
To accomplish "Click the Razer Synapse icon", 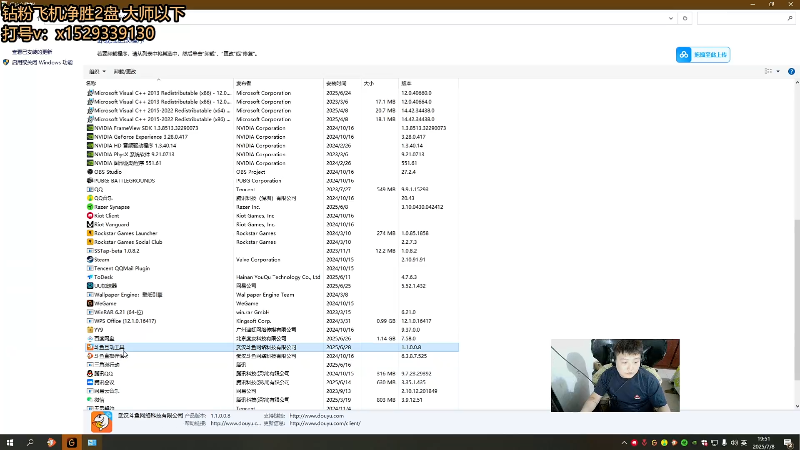I will [x=90, y=207].
